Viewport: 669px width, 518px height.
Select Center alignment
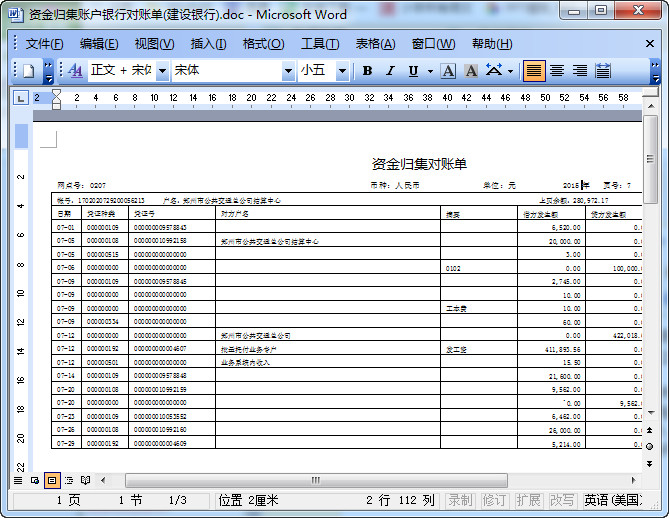557,71
